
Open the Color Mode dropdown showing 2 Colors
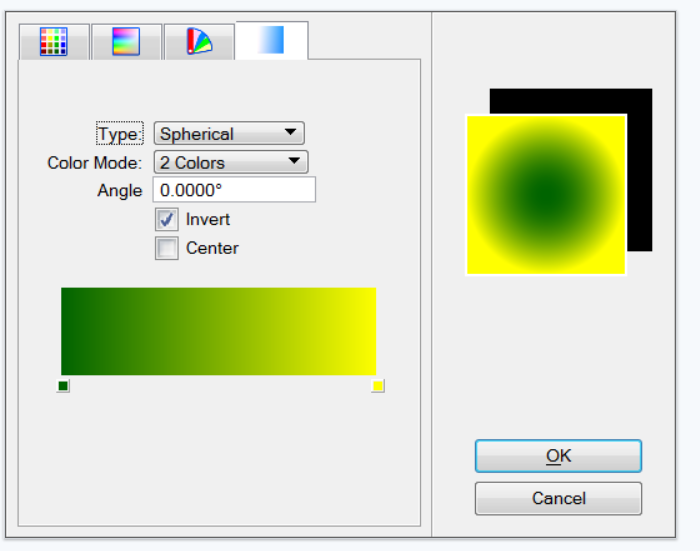pos(231,162)
